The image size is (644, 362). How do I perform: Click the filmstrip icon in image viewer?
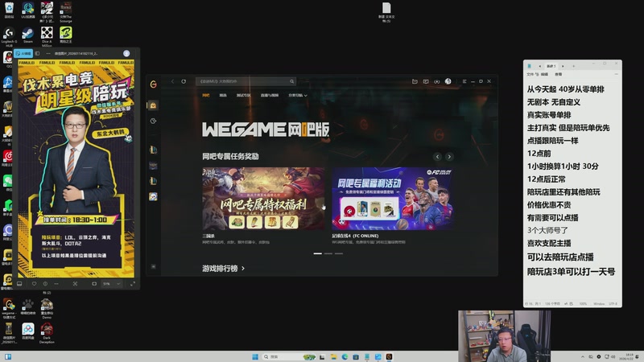click(x=19, y=284)
